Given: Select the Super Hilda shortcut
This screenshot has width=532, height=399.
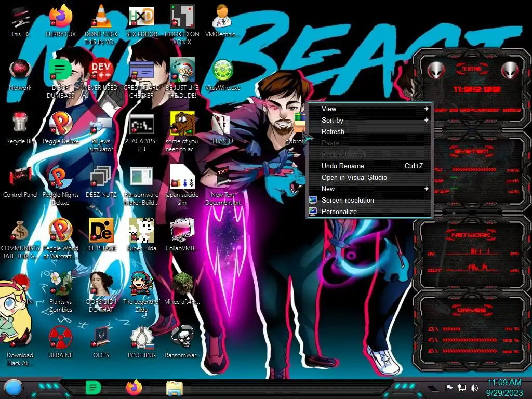Looking at the screenshot, I should [x=141, y=235].
